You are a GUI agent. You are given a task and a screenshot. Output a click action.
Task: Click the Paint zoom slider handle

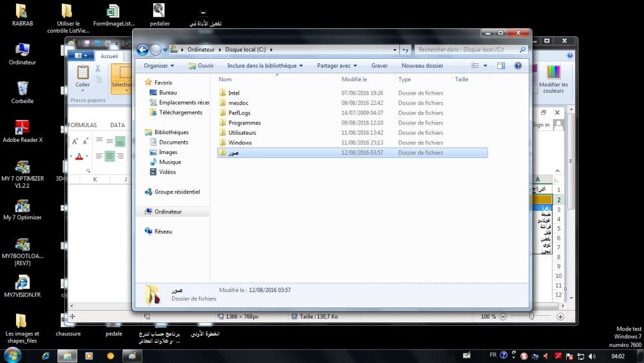click(x=531, y=316)
